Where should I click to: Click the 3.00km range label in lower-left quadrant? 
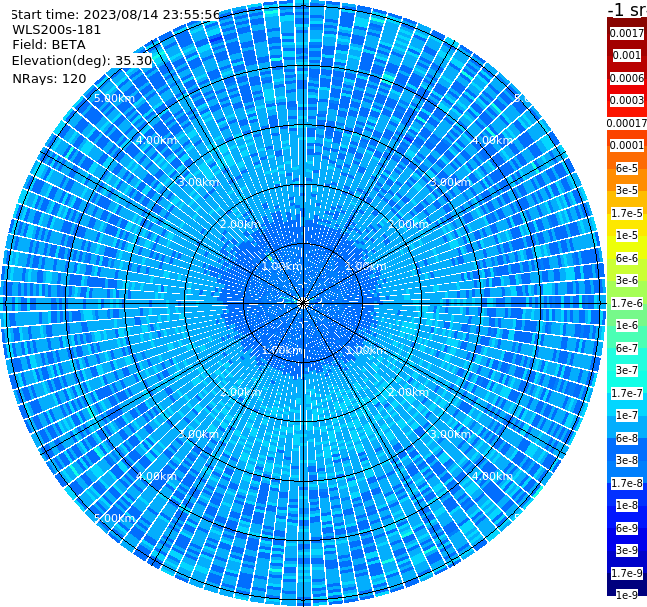[198, 434]
